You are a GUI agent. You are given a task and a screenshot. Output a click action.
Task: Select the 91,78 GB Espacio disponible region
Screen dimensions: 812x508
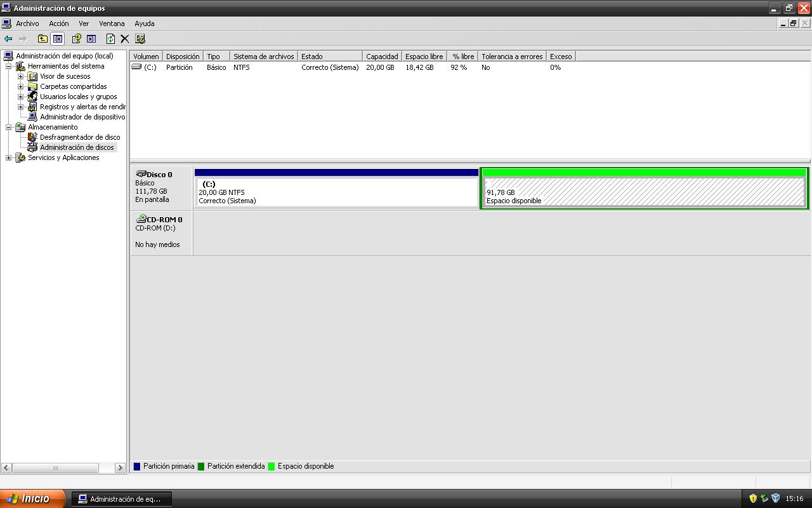643,192
